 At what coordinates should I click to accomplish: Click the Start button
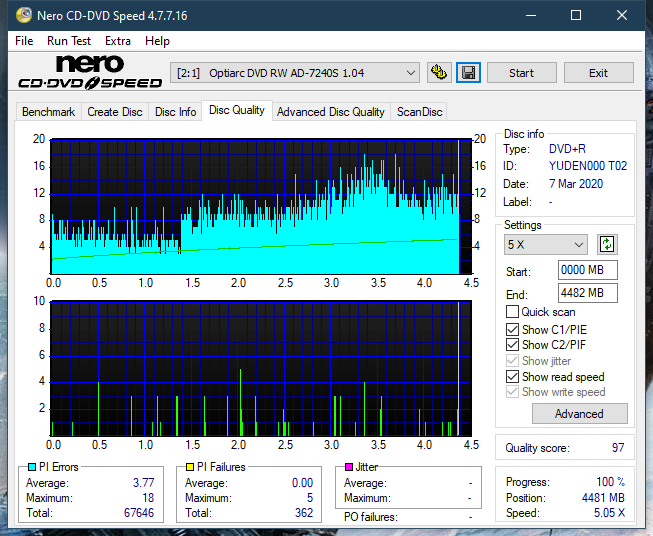(x=521, y=73)
